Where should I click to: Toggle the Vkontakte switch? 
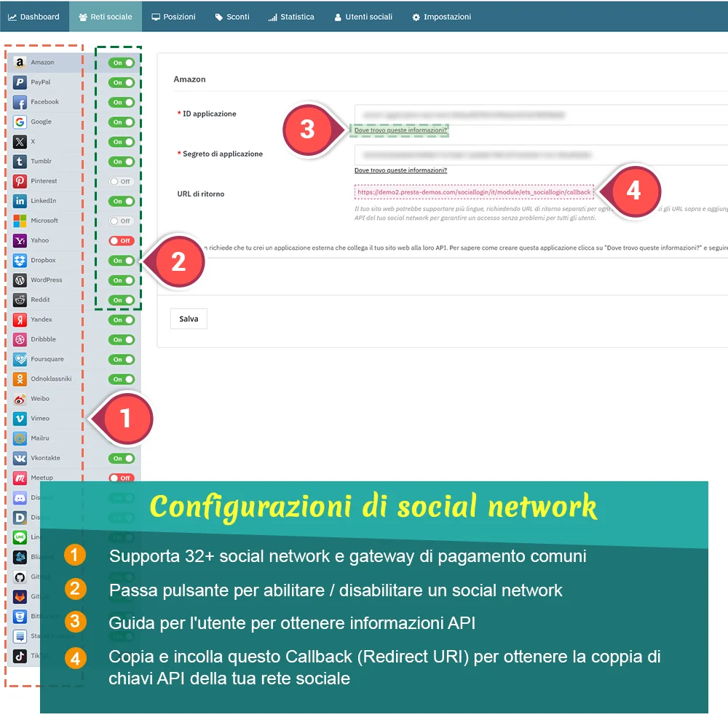pos(122,458)
